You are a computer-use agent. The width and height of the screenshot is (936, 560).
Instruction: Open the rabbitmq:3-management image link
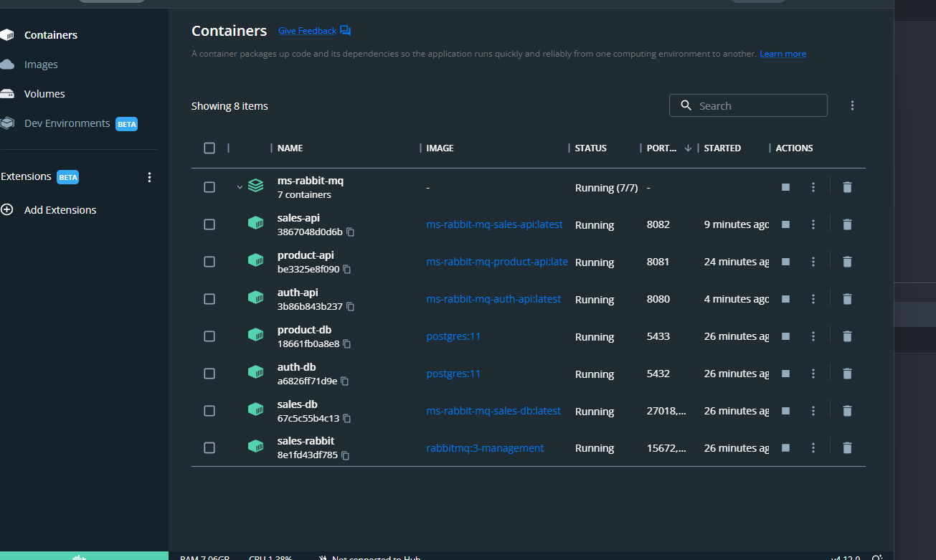pos(485,448)
